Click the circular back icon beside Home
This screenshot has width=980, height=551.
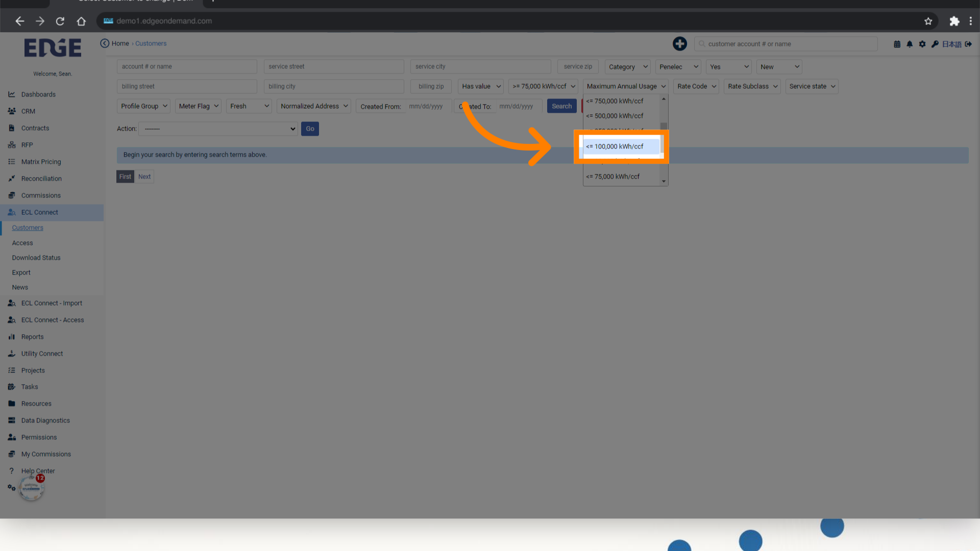105,43
